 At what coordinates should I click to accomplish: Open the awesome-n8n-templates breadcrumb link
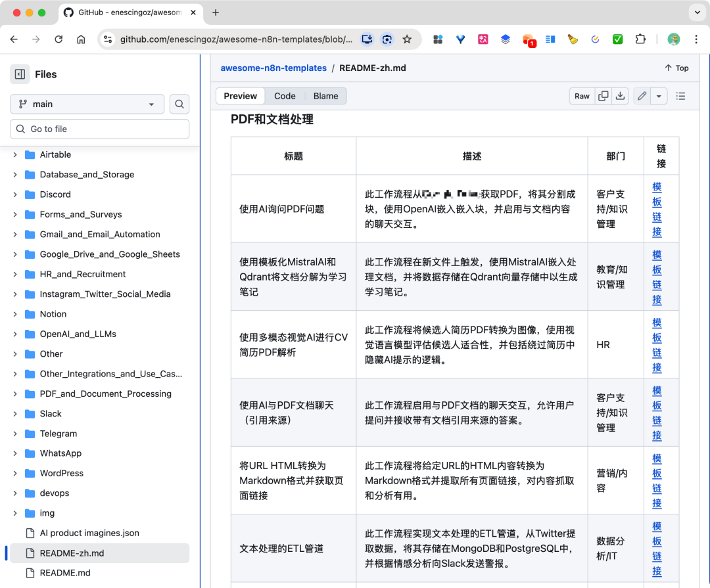[x=273, y=68]
